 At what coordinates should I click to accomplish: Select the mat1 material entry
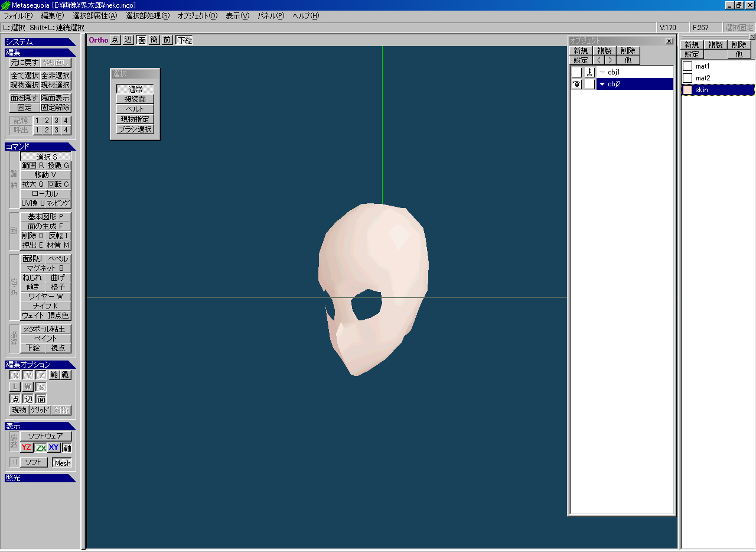[x=702, y=66]
